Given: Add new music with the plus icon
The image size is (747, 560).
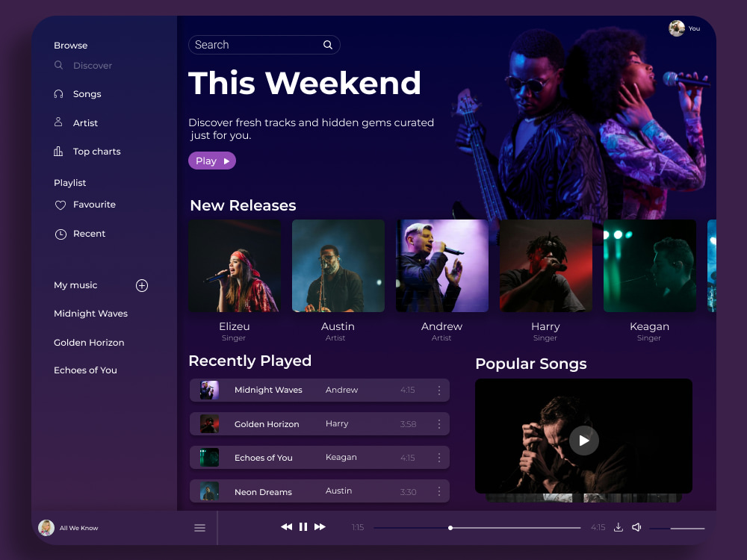Looking at the screenshot, I should click(x=142, y=285).
